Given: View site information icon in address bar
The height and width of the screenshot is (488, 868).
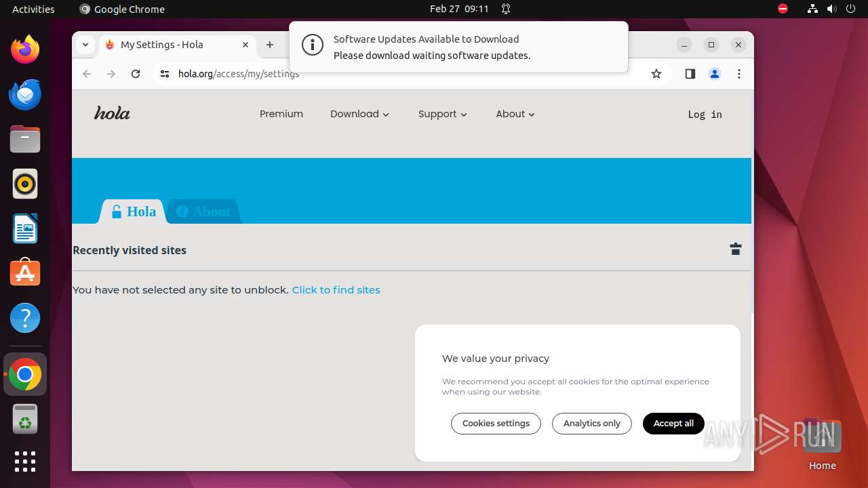Looking at the screenshot, I should point(165,74).
